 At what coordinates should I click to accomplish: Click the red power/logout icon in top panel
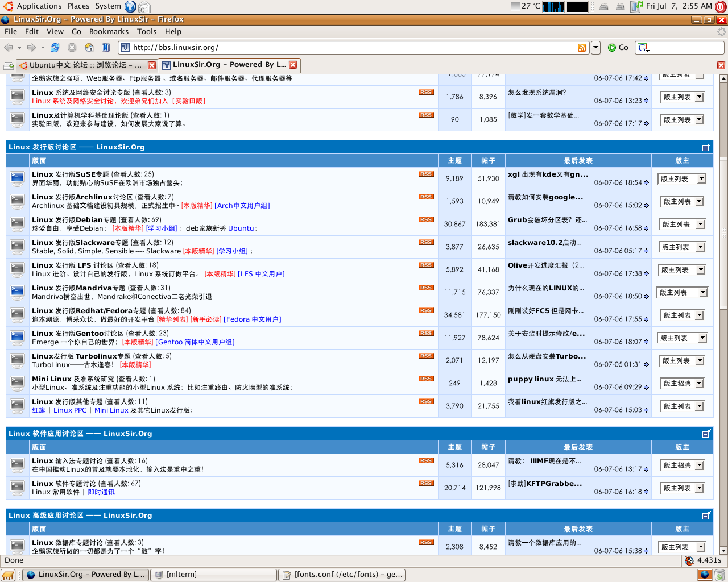tap(721, 7)
